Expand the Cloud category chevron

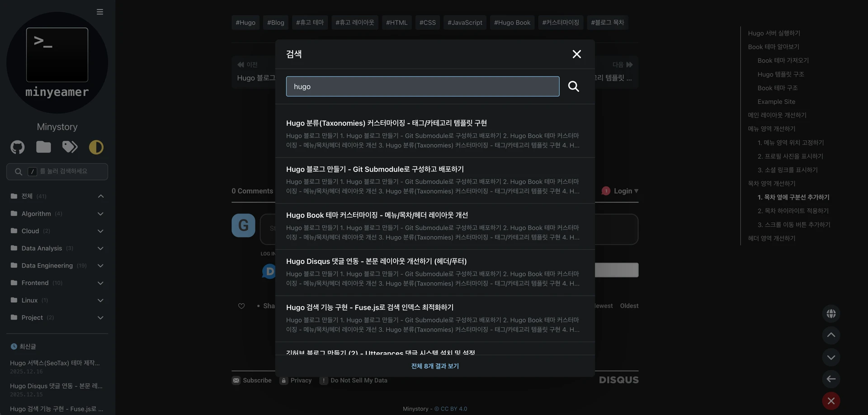pyautogui.click(x=101, y=231)
